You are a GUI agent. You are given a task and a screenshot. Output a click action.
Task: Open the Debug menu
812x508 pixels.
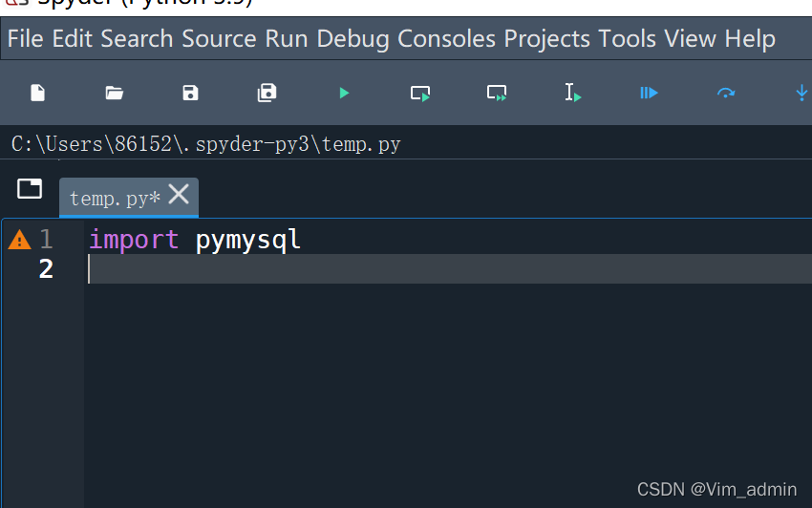click(353, 39)
